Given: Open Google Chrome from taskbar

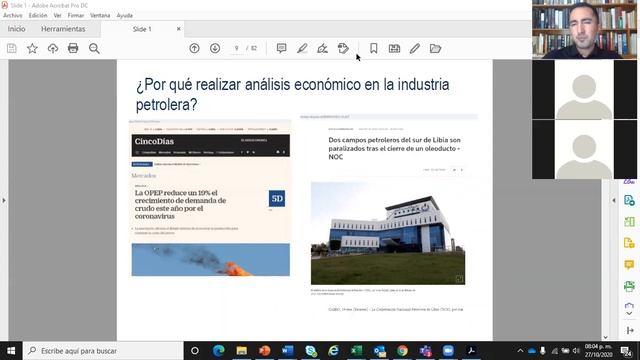Looking at the screenshot, I should point(402,351).
